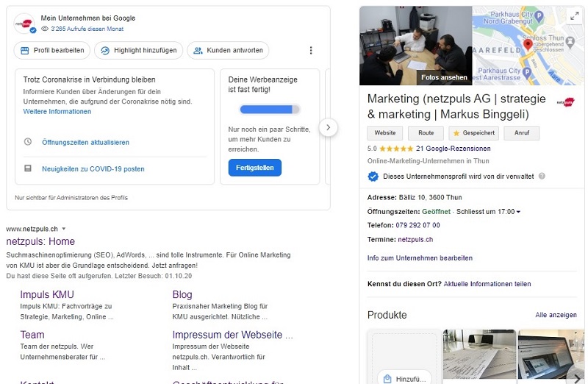Open dropdown arrow next to www.netzpuls.ch
This screenshot has height=384, width=588.
point(64,229)
